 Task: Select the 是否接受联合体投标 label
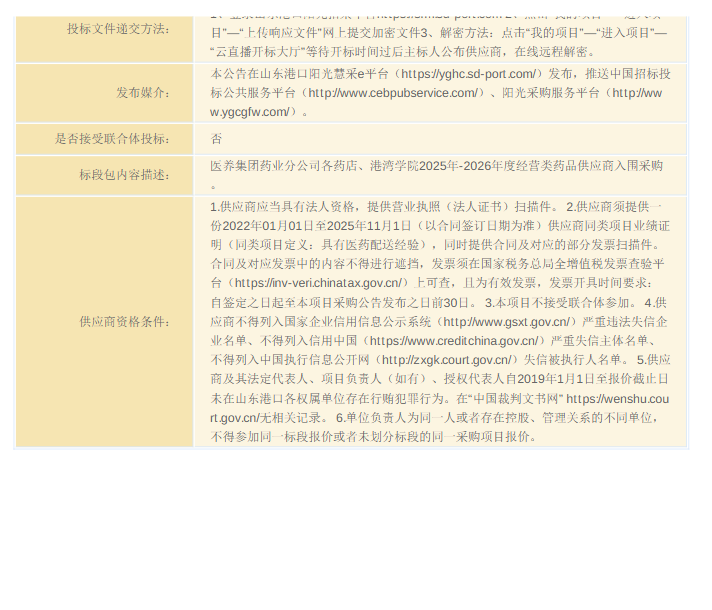[111, 139]
